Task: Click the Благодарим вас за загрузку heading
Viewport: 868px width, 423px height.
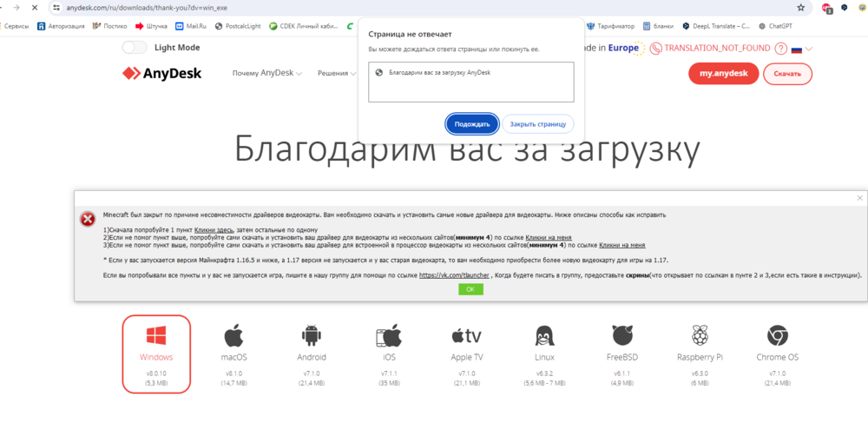Action: pyautogui.click(x=468, y=151)
